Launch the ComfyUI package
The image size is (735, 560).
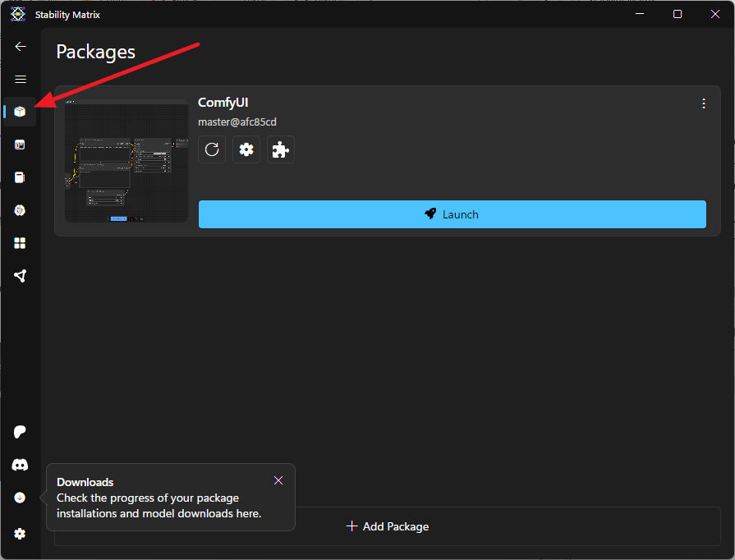click(x=452, y=214)
